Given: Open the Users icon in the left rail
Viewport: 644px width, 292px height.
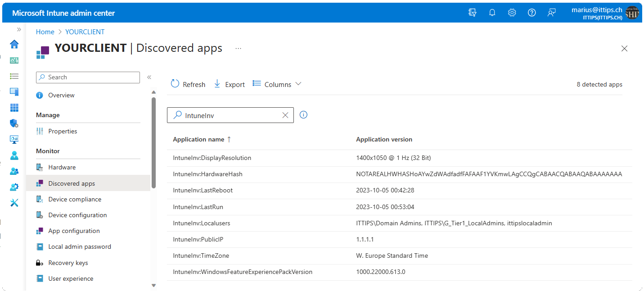Looking at the screenshot, I should point(14,155).
